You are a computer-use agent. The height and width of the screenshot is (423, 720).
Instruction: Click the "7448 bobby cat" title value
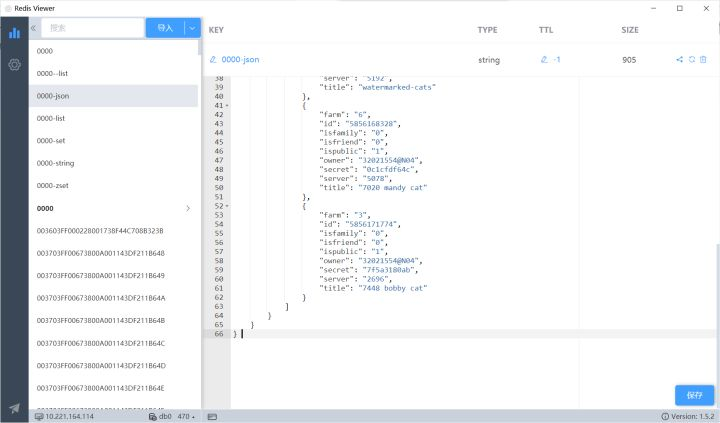[393, 288]
